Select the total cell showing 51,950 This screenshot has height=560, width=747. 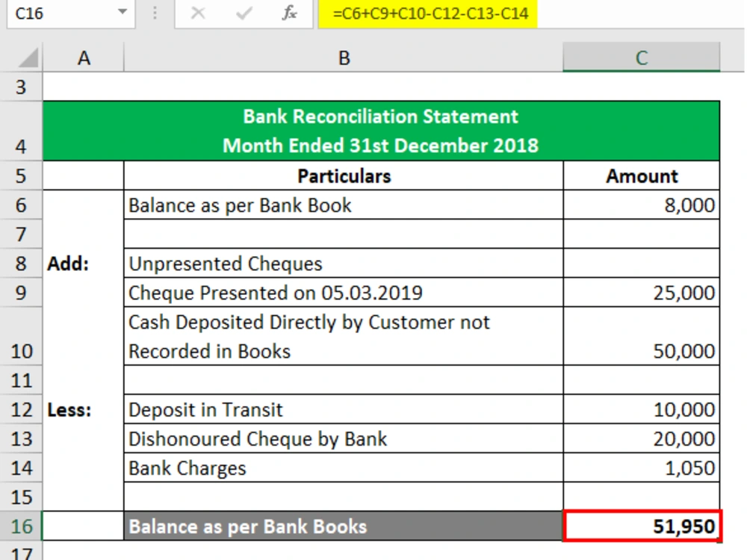point(642,526)
